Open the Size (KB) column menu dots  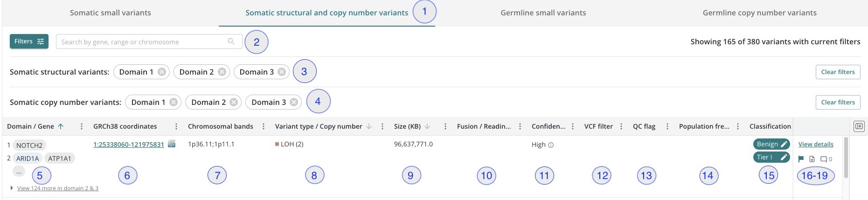click(445, 126)
